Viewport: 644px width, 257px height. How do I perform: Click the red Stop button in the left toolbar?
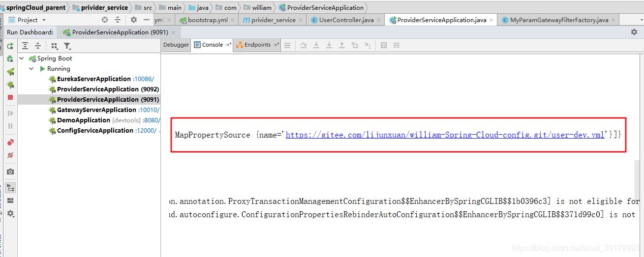pyautogui.click(x=10, y=97)
